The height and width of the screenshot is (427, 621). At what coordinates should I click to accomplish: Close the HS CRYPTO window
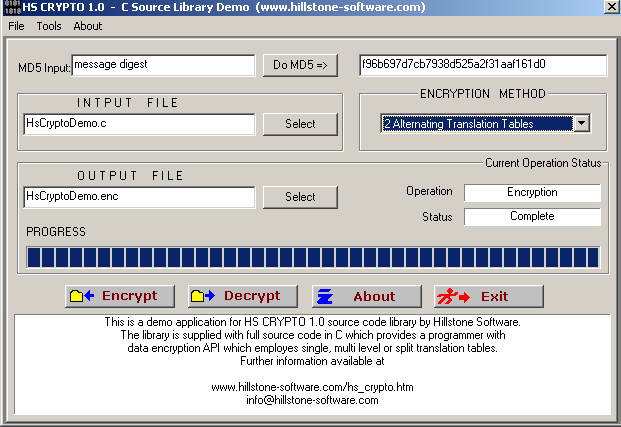(x=611, y=7)
